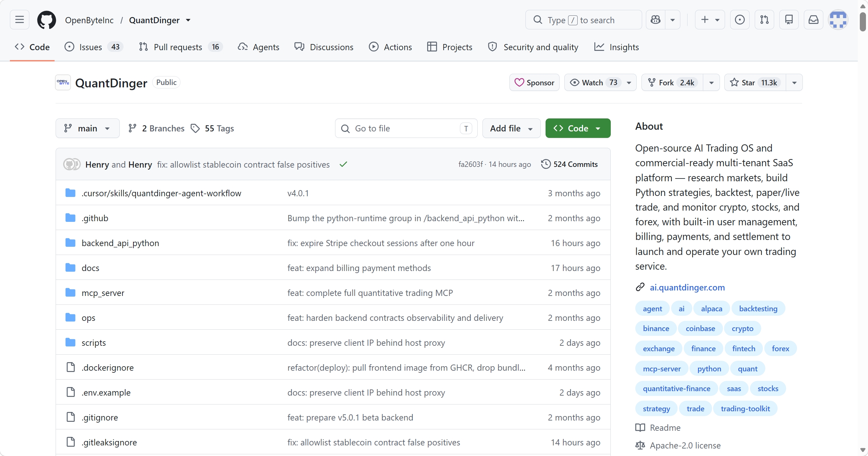
Task: Focus the 'Type / to search' box
Action: (583, 20)
